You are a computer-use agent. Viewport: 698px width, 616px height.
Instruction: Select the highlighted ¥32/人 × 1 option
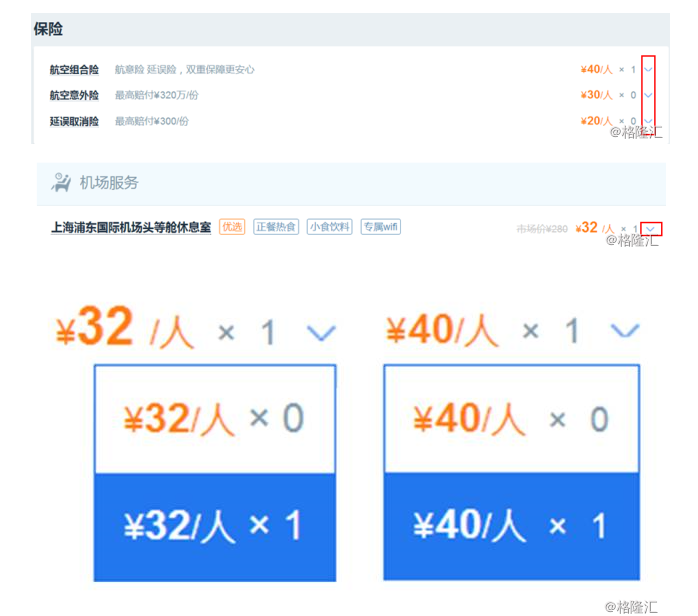tap(215, 527)
